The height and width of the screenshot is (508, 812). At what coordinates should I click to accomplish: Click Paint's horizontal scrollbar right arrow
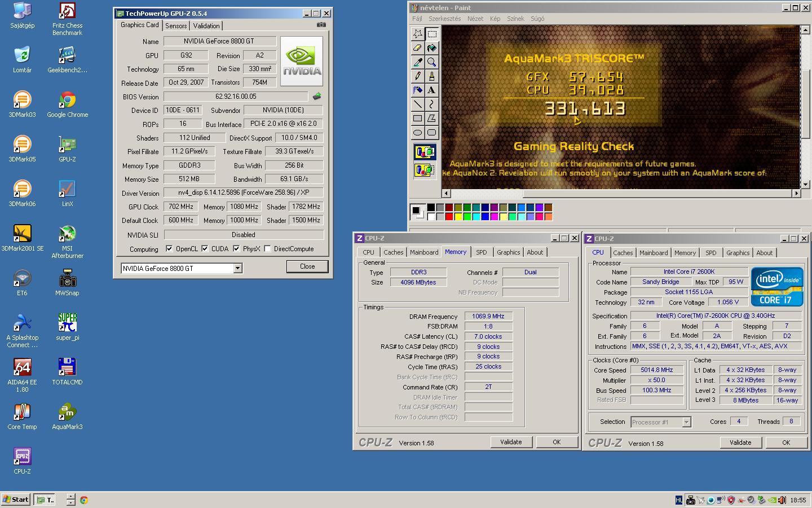point(796,193)
